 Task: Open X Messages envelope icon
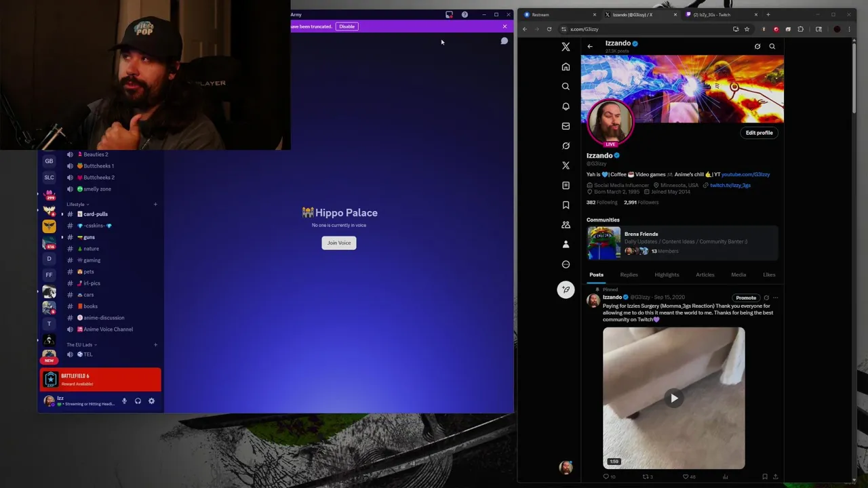566,126
